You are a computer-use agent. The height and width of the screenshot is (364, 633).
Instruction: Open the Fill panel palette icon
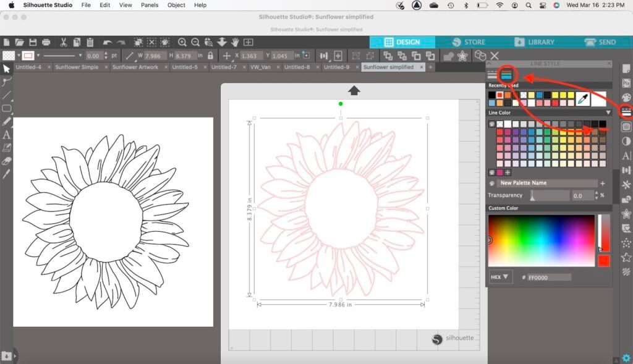pyautogui.click(x=626, y=98)
